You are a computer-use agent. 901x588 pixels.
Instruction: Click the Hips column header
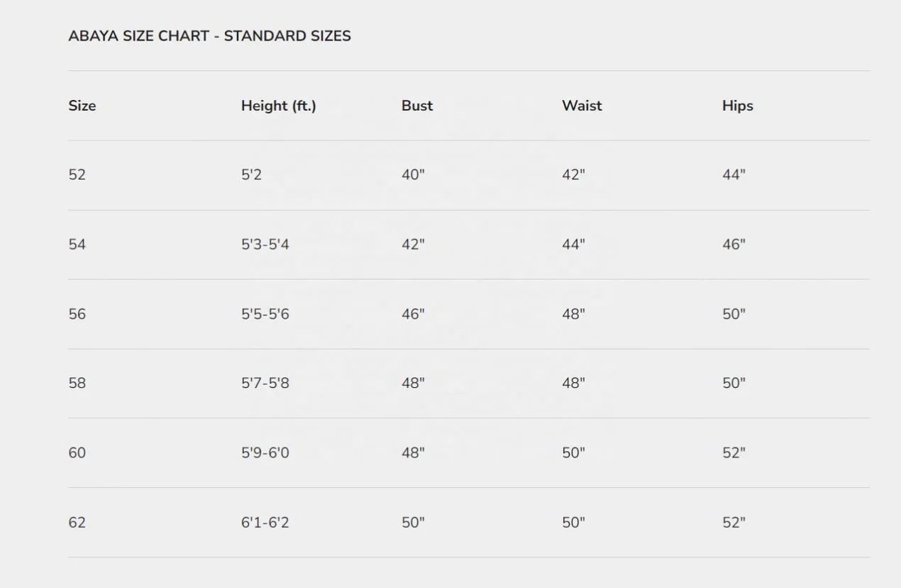point(737,106)
